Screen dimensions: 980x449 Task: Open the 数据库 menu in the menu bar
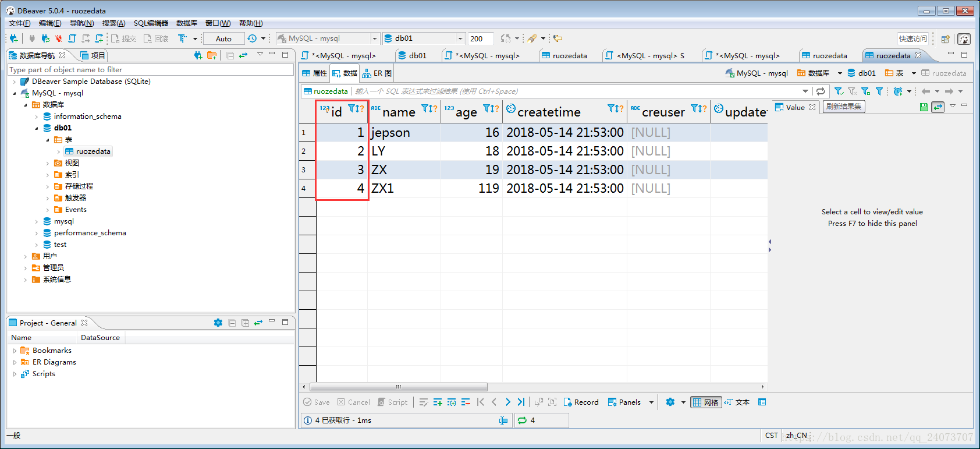(187, 23)
